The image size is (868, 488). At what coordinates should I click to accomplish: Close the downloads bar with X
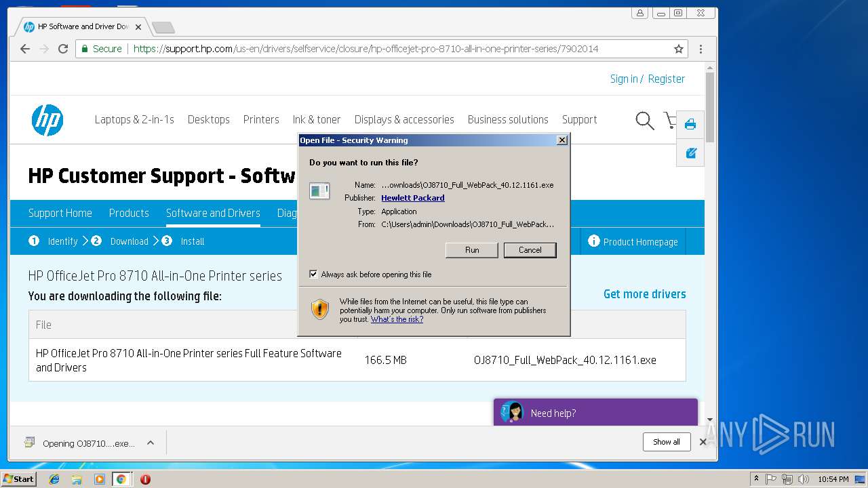click(703, 442)
